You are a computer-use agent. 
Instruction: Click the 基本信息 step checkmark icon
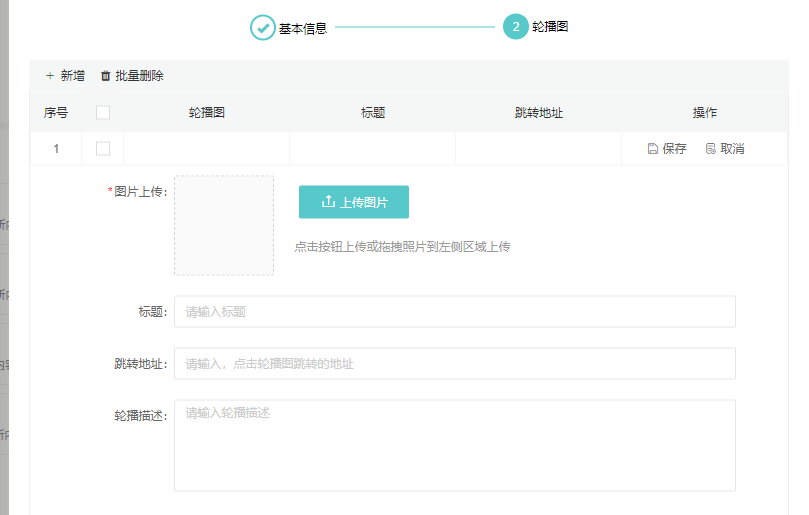pyautogui.click(x=263, y=27)
